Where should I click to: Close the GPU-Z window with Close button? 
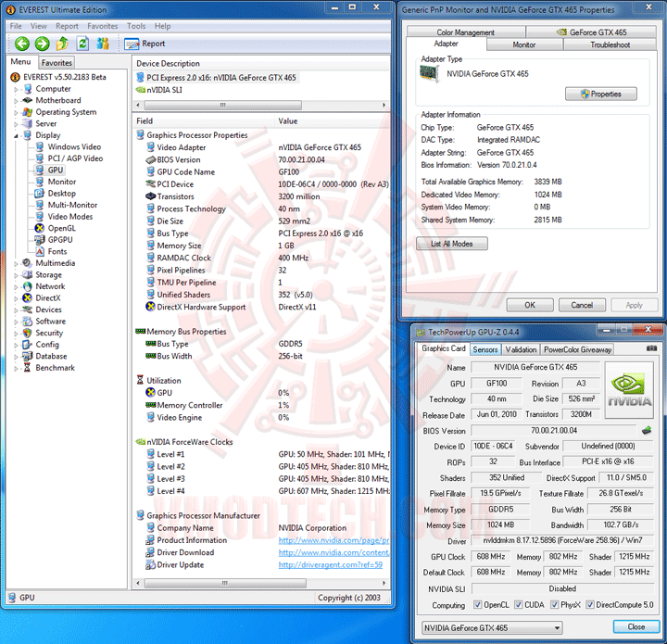(636, 626)
